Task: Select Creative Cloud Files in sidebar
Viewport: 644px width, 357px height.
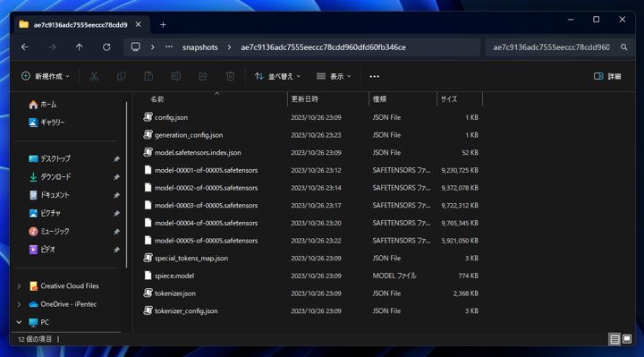Action: [64, 286]
